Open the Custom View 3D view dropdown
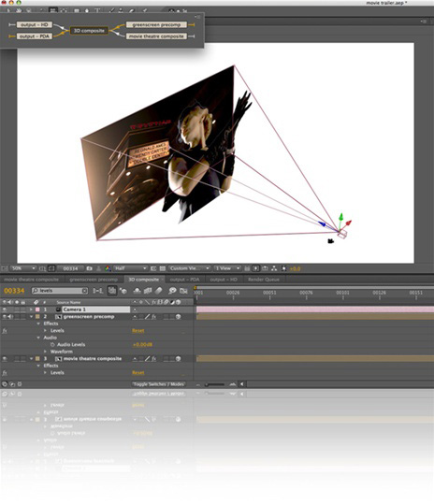The width and height of the screenshot is (434, 504). [x=190, y=268]
